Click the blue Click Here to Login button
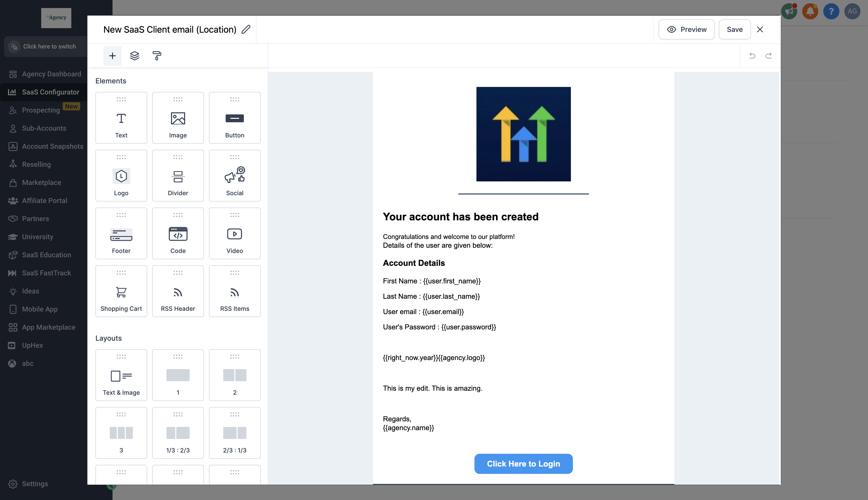This screenshot has width=868, height=500. click(x=523, y=464)
